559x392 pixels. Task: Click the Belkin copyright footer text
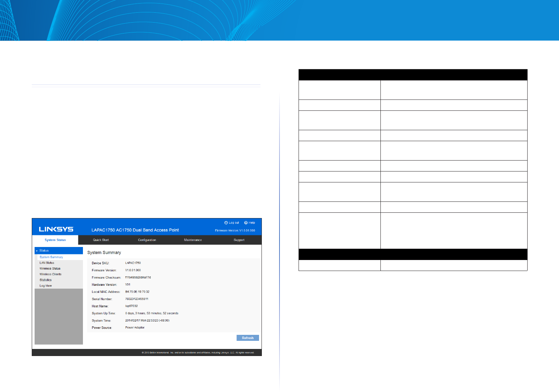coord(198,352)
